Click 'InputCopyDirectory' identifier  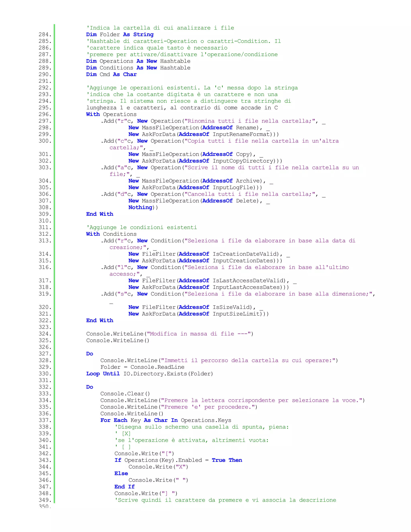tap(243, 161)
